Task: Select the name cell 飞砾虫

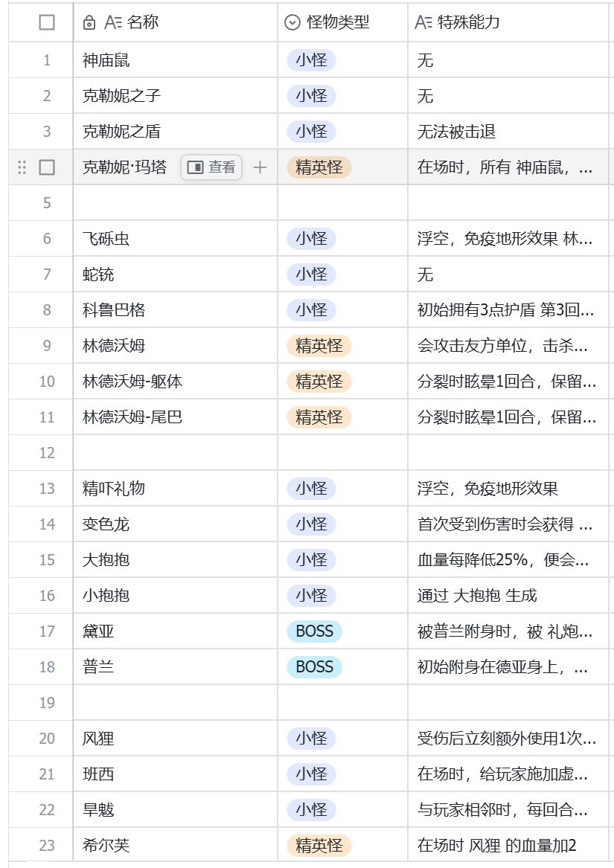Action: (x=175, y=239)
